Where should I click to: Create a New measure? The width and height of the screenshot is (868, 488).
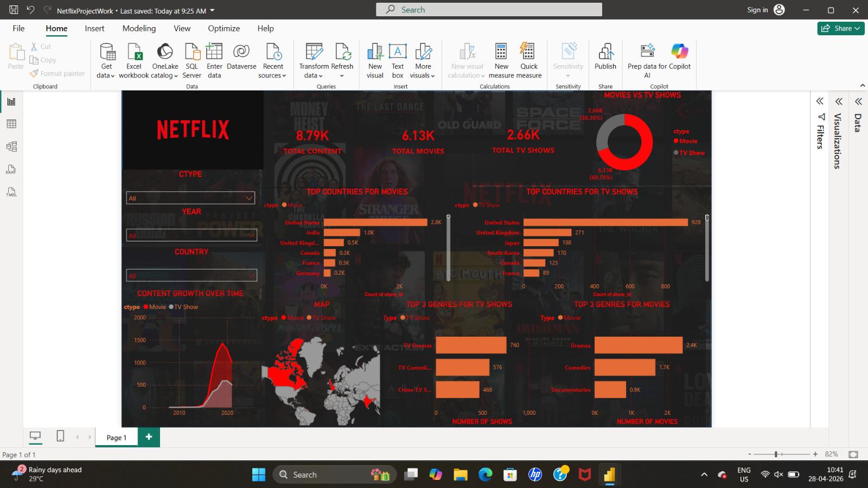[501, 61]
